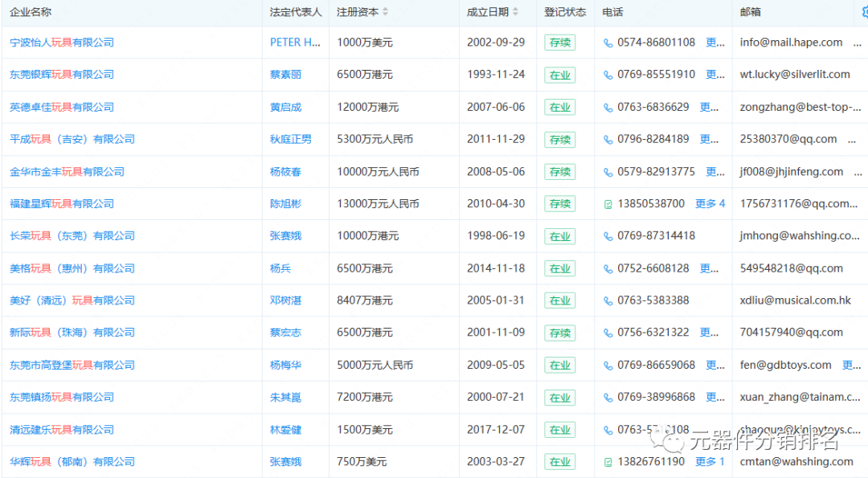Click phone icon beside 0769-85551910

pyautogui.click(x=608, y=76)
